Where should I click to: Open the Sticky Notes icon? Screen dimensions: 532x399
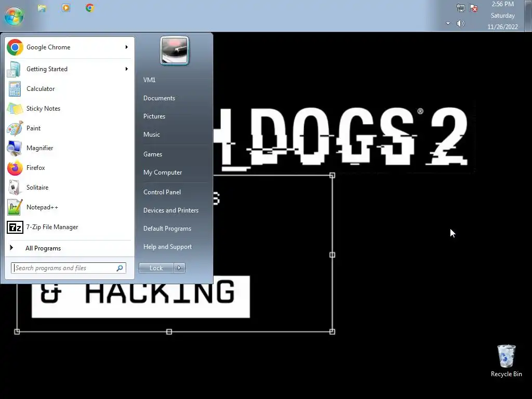click(x=15, y=109)
